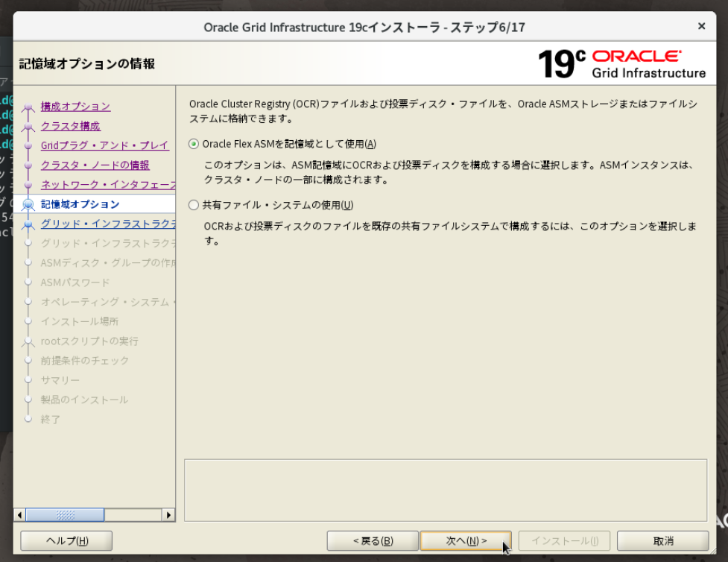This screenshot has width=728, height=562.
Task: Open help with the ヘルプ(H) button
Action: coord(66,540)
